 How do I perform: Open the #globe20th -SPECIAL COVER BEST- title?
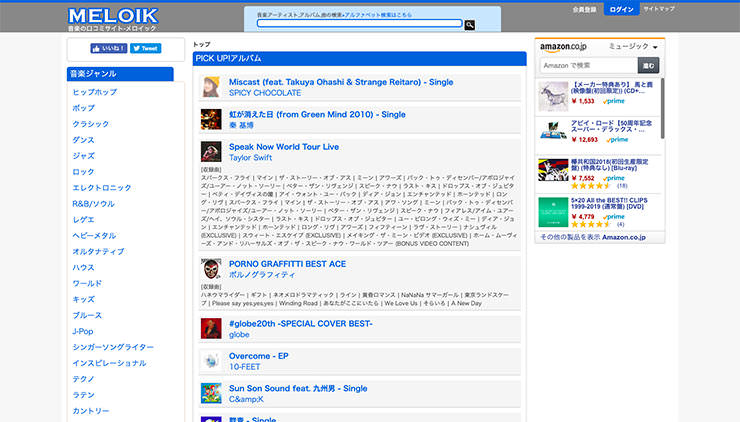click(301, 324)
